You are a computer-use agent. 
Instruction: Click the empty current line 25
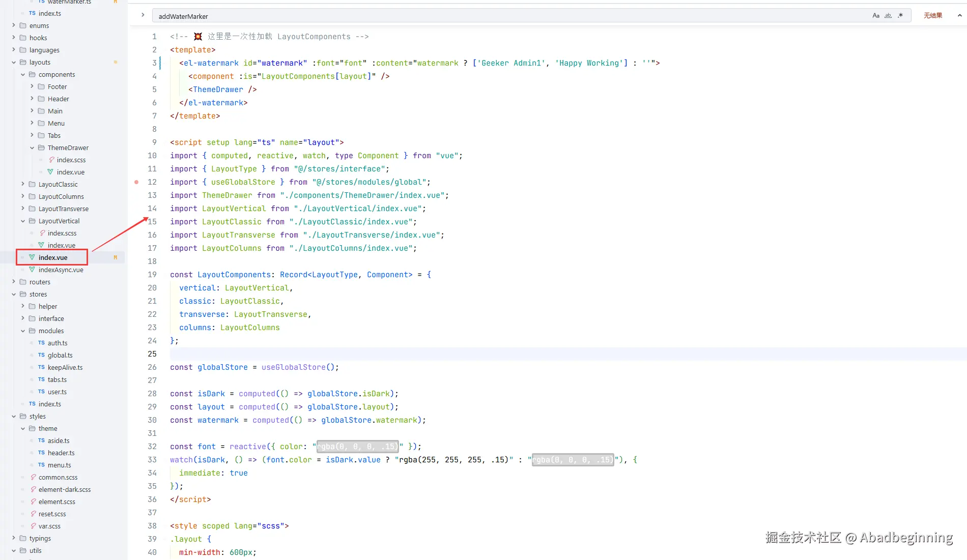[568, 354]
